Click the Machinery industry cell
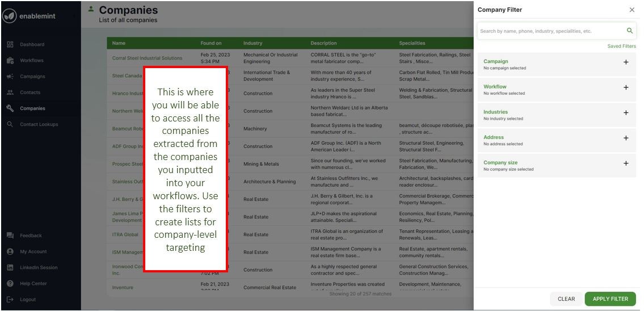644x311 pixels. tap(255, 129)
